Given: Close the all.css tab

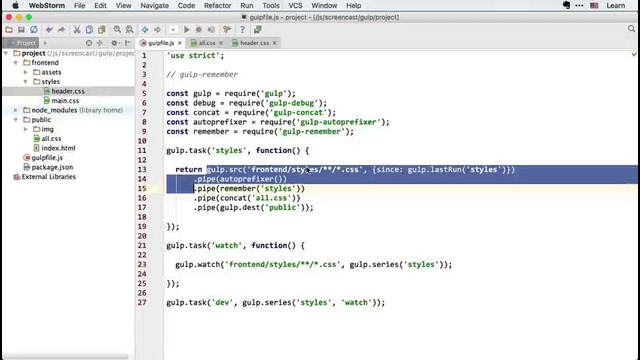Looking at the screenshot, I should pyautogui.click(x=221, y=43).
